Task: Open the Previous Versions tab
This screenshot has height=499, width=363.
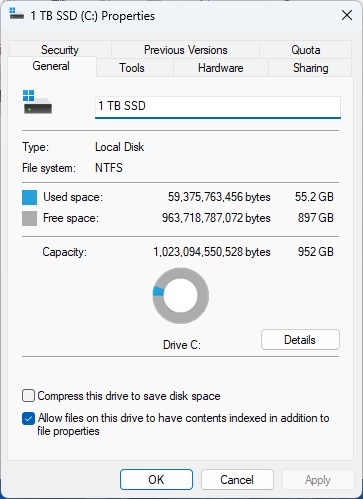Action: [x=186, y=50]
